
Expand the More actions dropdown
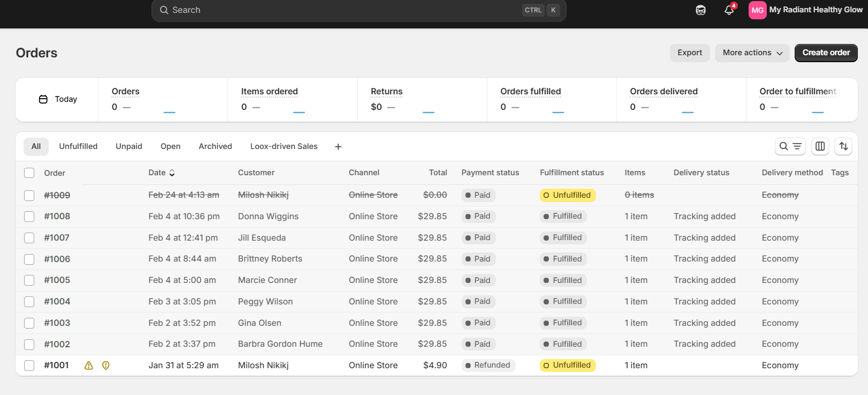pyautogui.click(x=752, y=53)
